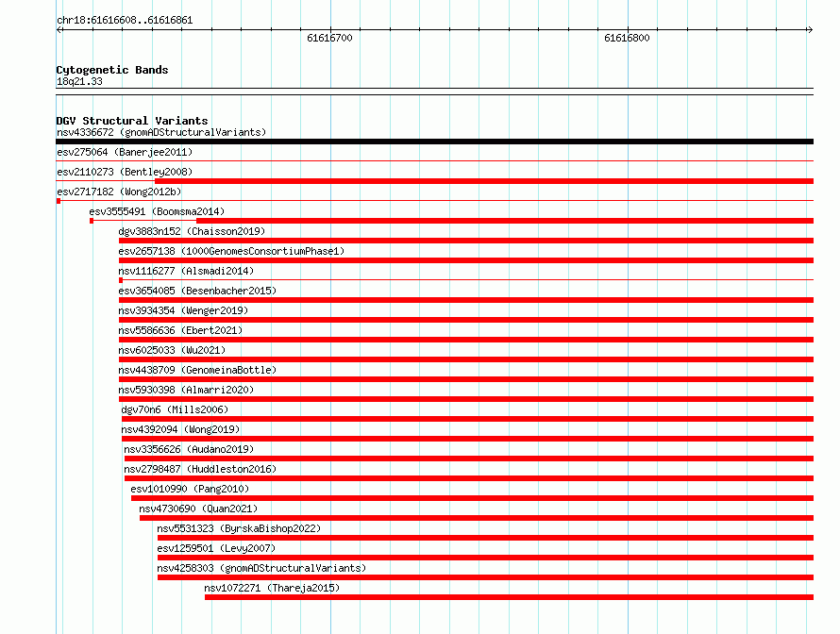Image resolution: width=840 pixels, height=634 pixels.
Task: Click the left arrow at ruler start
Action: tap(59, 30)
